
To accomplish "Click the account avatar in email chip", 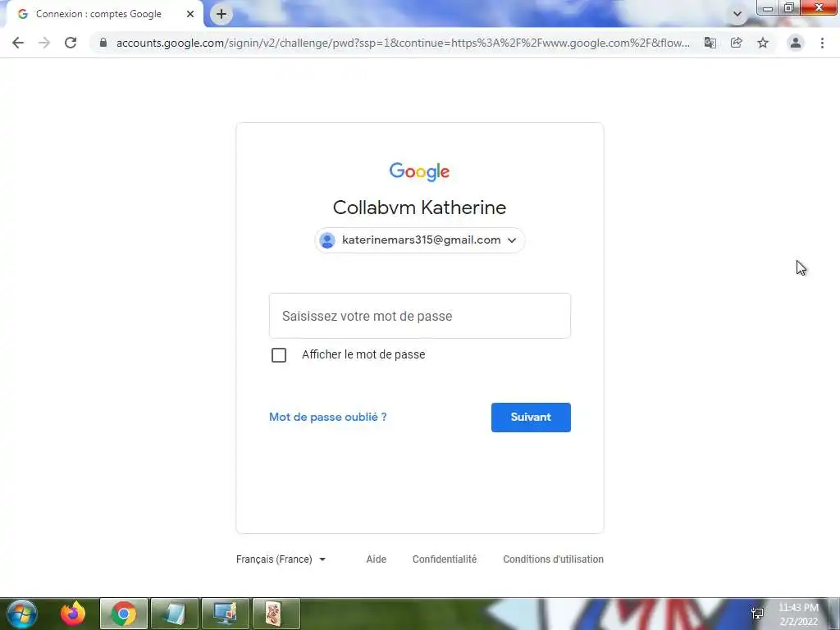I will click(327, 240).
